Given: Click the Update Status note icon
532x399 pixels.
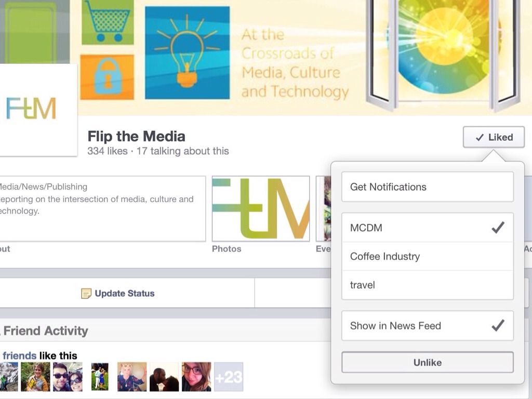Looking at the screenshot, I should point(86,294).
